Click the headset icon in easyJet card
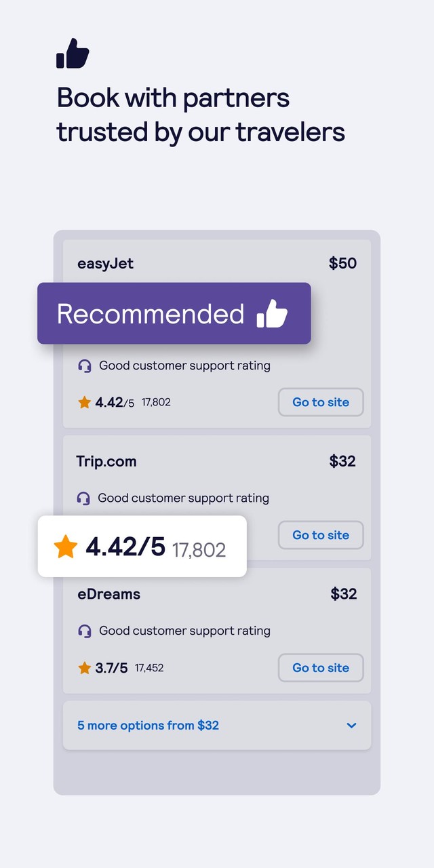 85,366
